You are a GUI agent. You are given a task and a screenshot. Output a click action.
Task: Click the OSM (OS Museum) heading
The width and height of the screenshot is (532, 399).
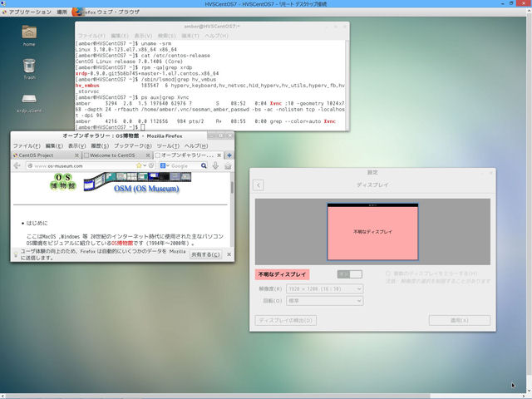(x=146, y=189)
